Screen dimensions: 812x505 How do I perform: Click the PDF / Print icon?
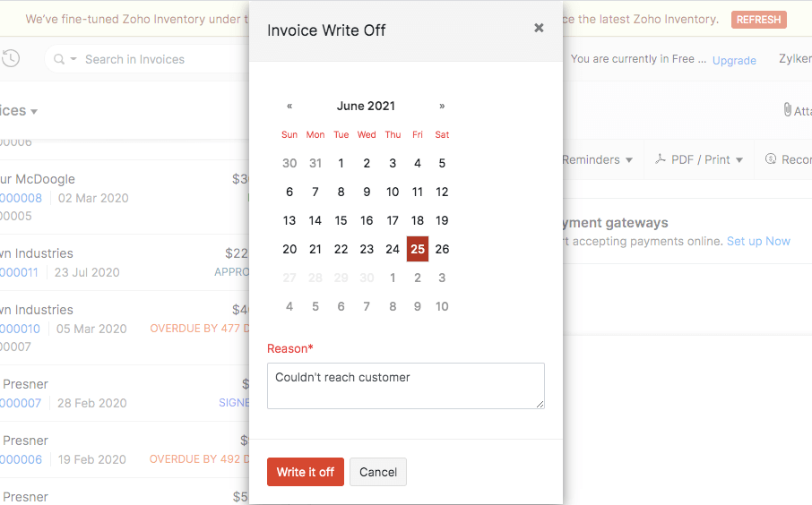[661, 159]
